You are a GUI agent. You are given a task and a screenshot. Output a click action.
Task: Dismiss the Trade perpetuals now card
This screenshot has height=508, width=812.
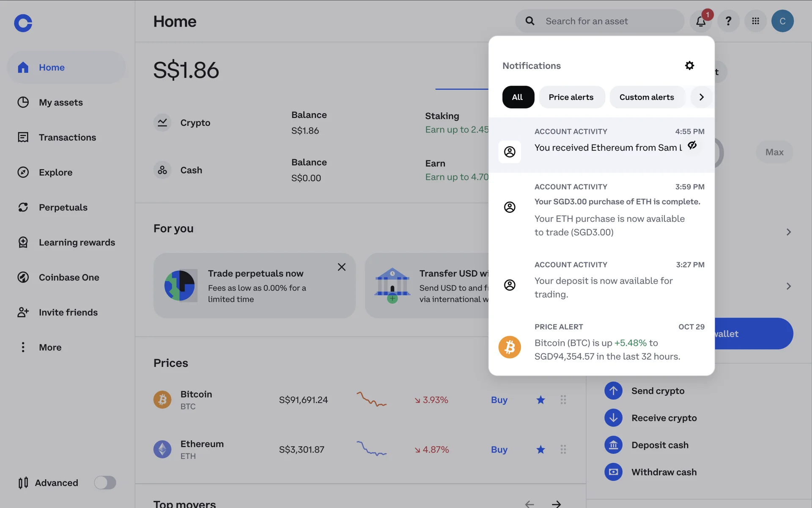(342, 267)
